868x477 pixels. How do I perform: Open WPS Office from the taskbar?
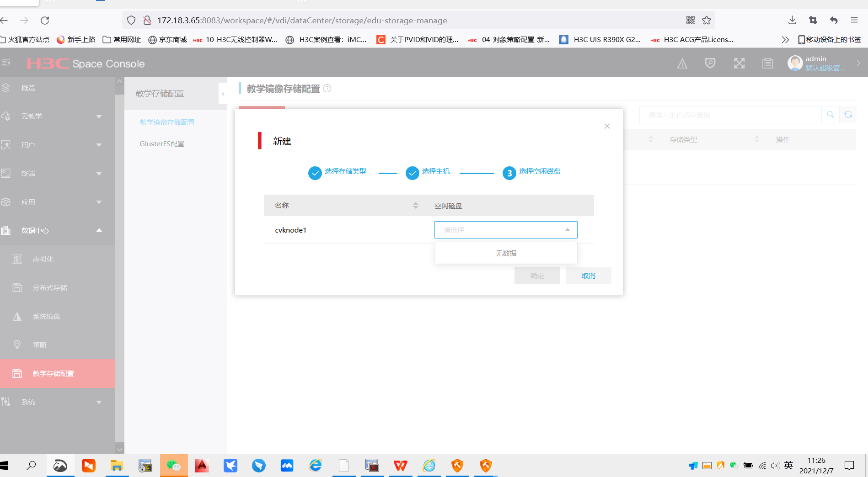tap(401, 466)
